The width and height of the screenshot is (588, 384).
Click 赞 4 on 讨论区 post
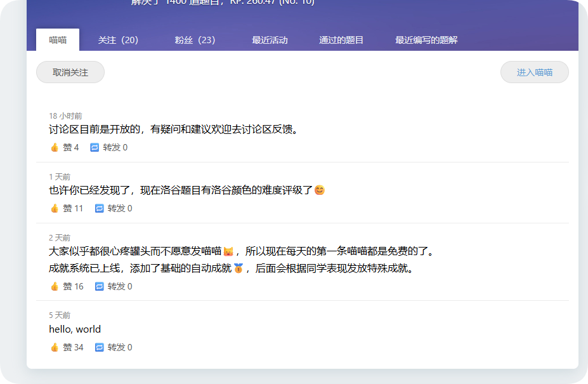tap(71, 147)
